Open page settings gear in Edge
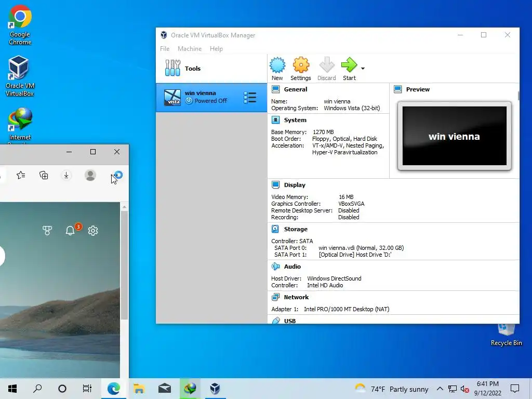 pyautogui.click(x=92, y=231)
